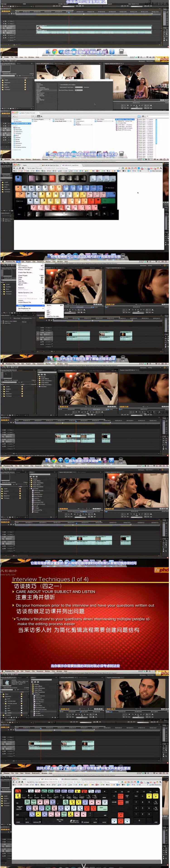Click slide title Interview Techniques (1 of 4)

[x=50, y=579]
